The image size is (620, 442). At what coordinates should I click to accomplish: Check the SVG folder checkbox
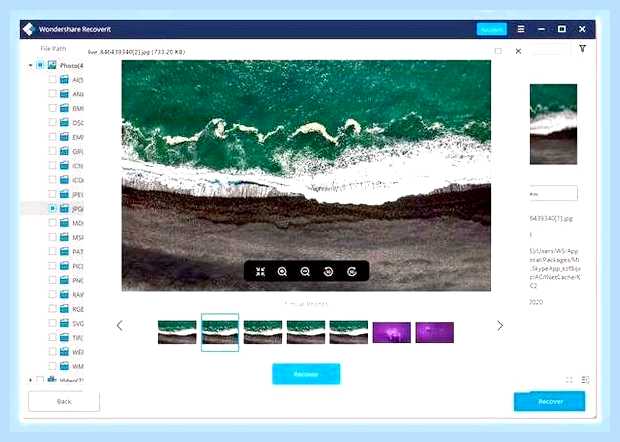click(52, 323)
